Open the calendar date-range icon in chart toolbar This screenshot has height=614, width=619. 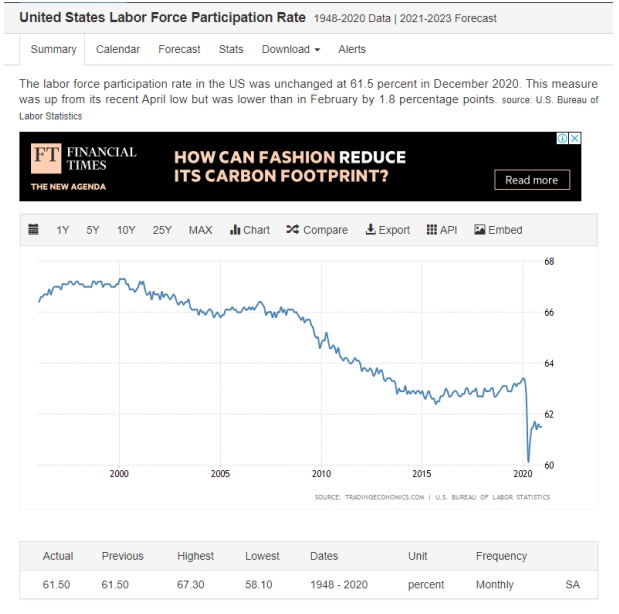tap(33, 230)
